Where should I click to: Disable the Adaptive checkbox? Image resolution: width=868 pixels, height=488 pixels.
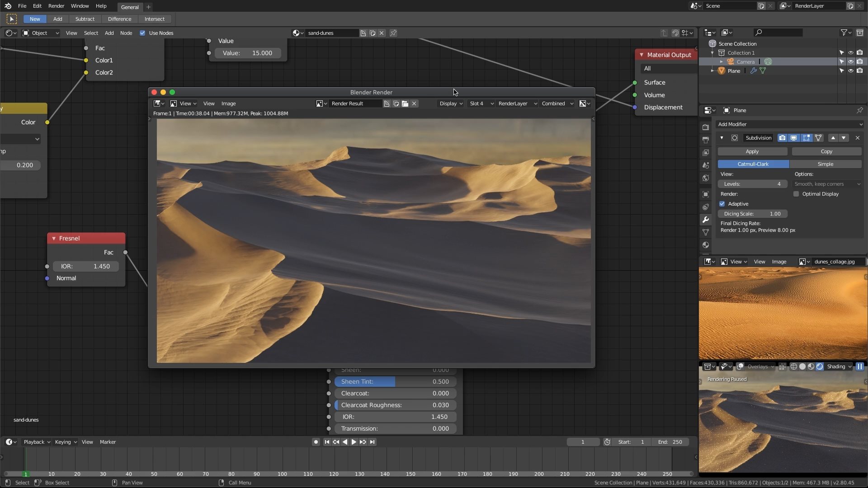[x=722, y=204]
